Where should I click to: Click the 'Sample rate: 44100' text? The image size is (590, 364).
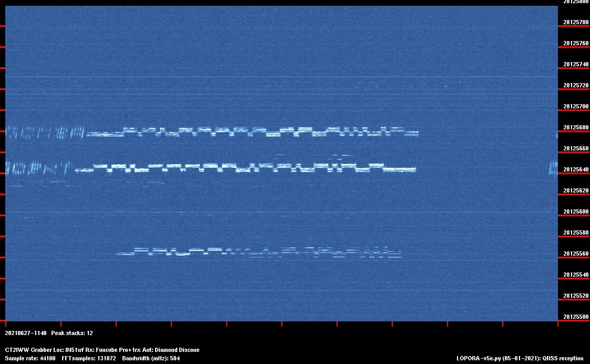click(30, 359)
